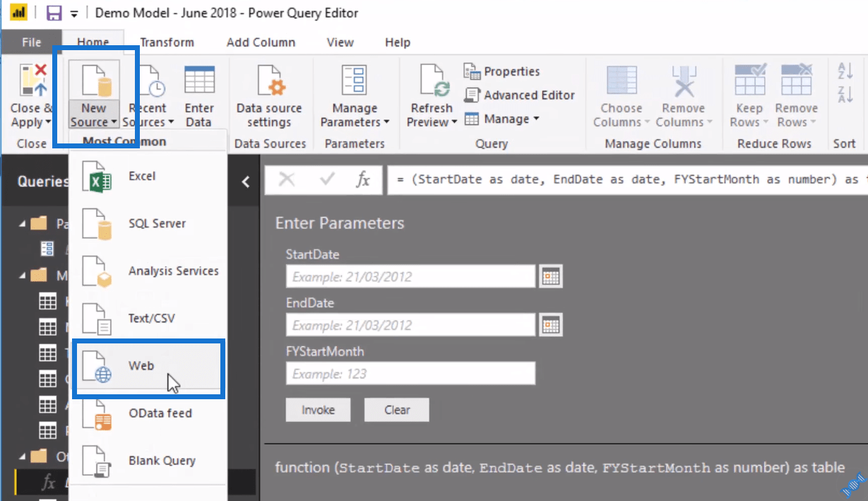
Task: Click the Choose Columns icon
Action: click(x=622, y=80)
